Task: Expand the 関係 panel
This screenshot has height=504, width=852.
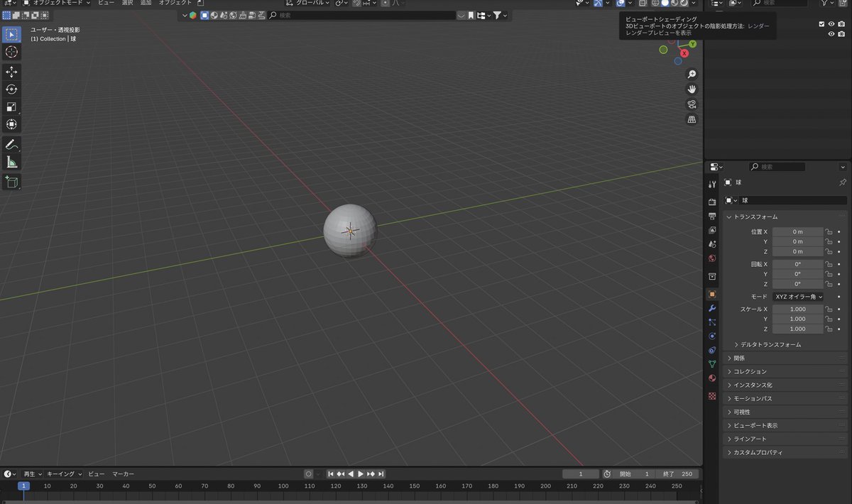Action: point(785,358)
